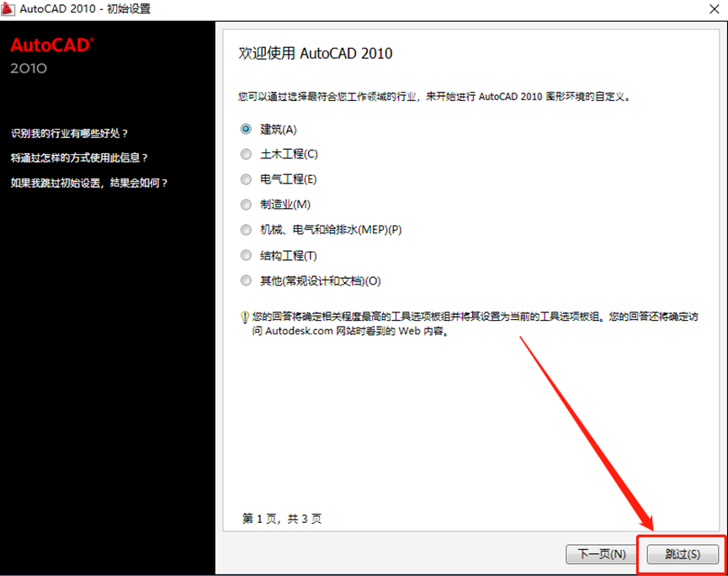Click the 下一页(N) button
The width and height of the screenshot is (728, 576).
point(601,554)
